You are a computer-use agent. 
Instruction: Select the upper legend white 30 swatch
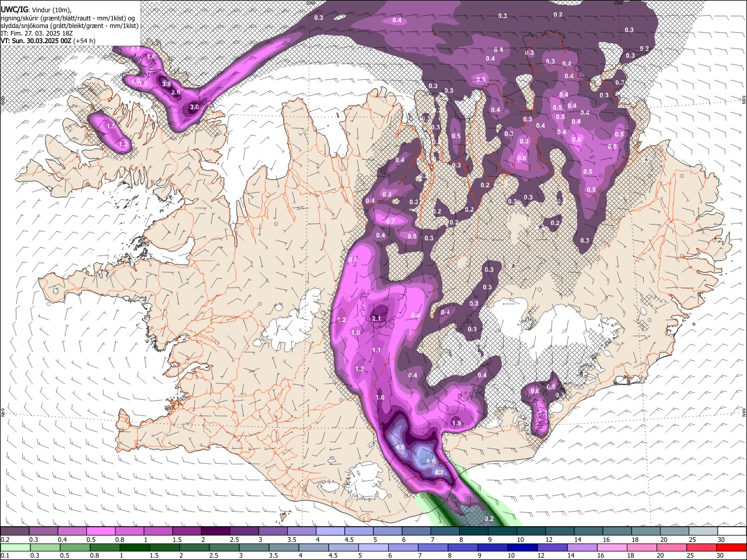732,531
